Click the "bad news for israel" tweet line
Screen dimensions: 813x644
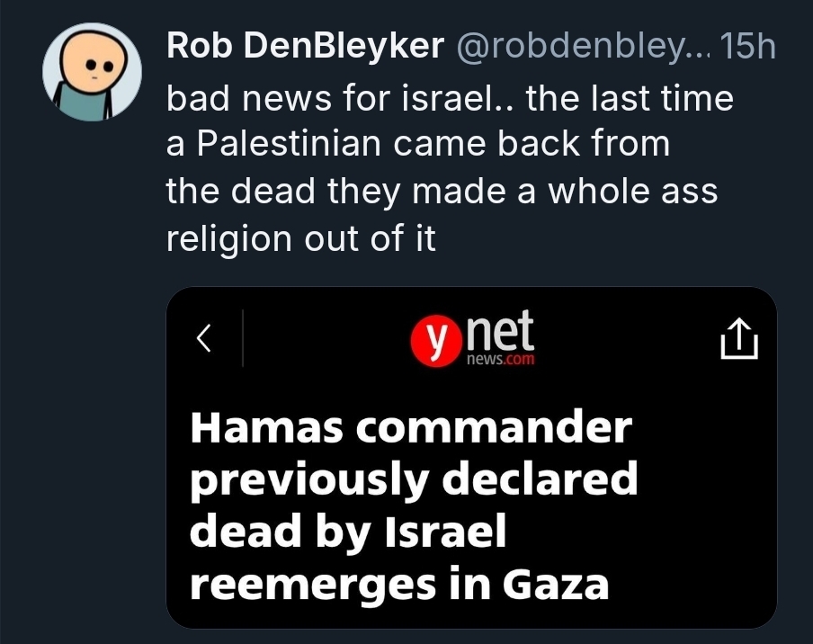pos(450,97)
